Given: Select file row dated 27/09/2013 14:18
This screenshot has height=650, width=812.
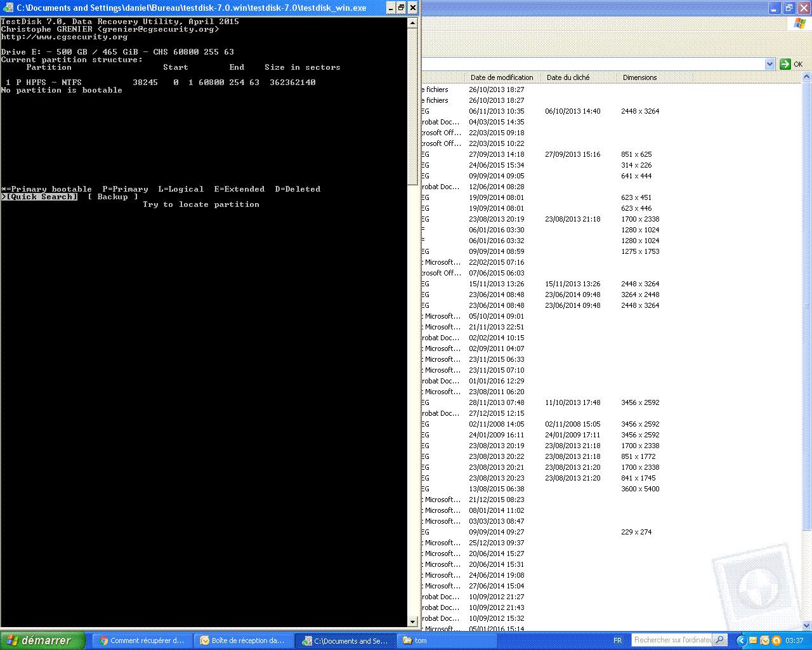Looking at the screenshot, I should tap(612, 154).
